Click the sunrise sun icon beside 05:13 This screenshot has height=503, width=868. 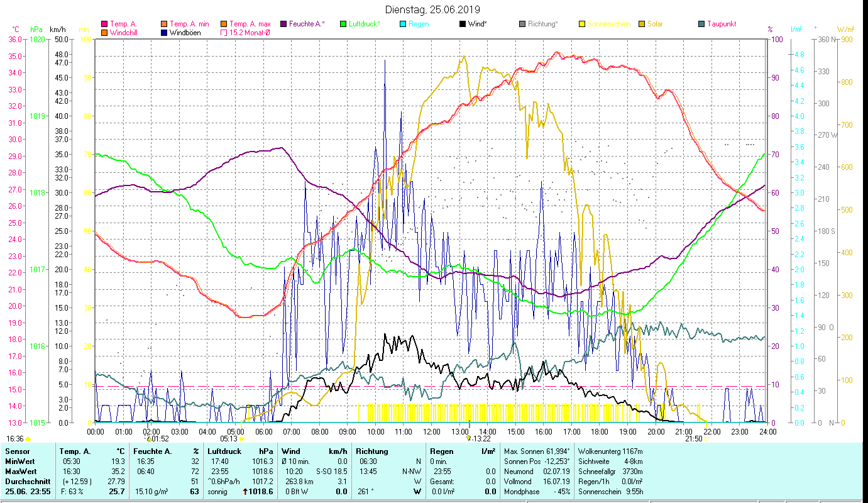(x=241, y=439)
